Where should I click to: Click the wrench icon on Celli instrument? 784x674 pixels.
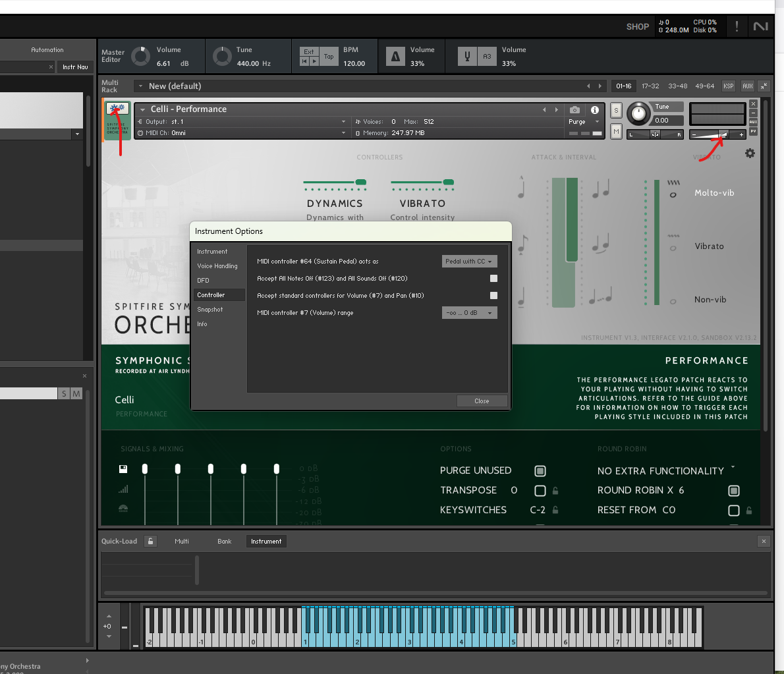click(117, 109)
